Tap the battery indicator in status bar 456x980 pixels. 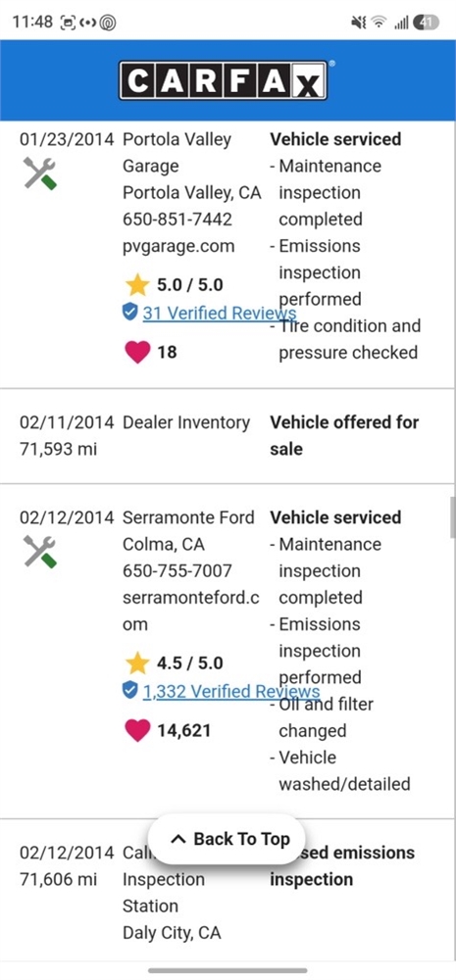pos(426,23)
